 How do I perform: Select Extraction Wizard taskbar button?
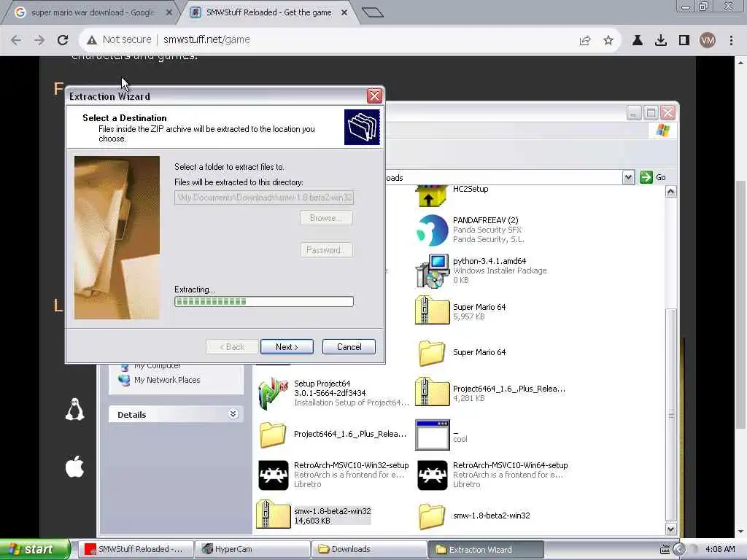click(x=486, y=550)
